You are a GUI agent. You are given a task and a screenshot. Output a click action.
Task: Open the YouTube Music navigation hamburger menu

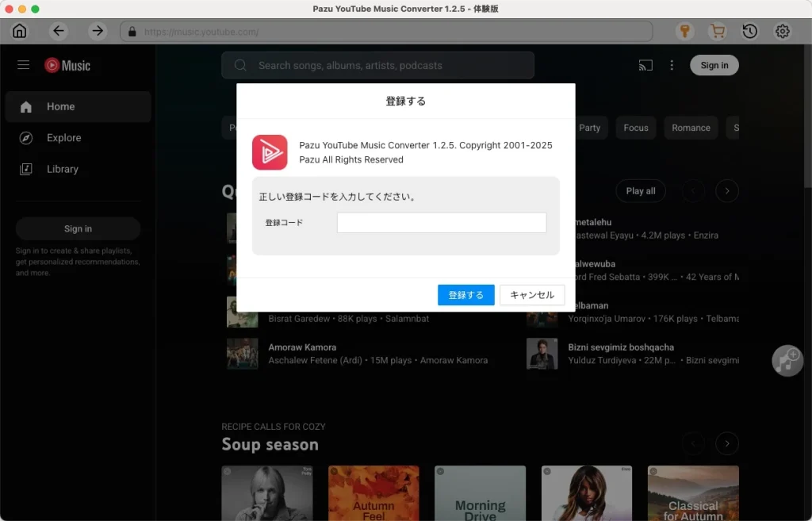point(23,65)
